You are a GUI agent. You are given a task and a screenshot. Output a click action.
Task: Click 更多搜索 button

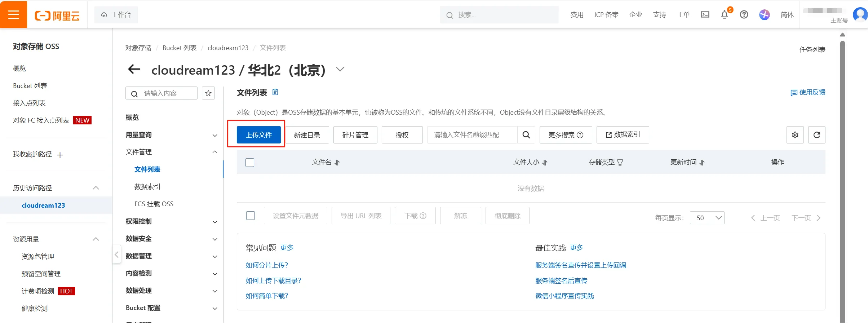[566, 135]
